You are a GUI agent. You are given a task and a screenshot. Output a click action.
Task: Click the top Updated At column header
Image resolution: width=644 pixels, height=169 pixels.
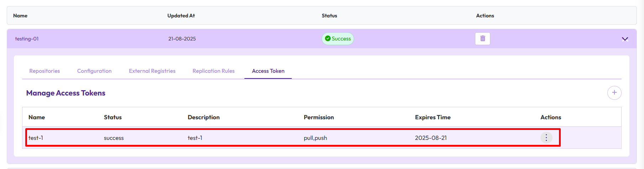tap(181, 16)
